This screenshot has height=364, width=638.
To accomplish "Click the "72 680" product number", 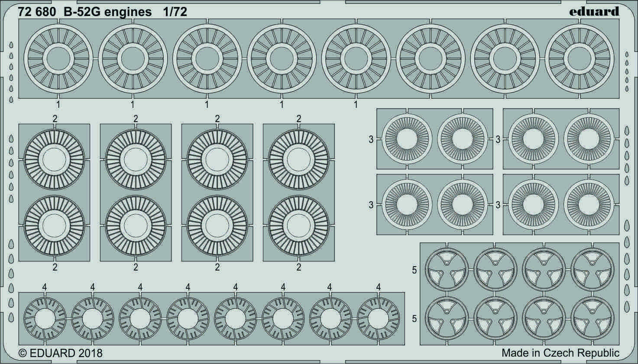I will (37, 12).
